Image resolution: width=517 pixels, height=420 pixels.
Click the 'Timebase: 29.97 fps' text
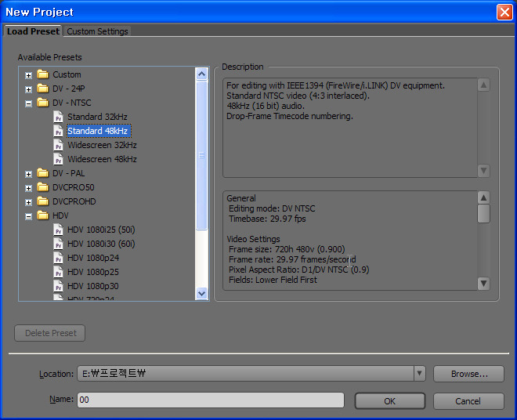coord(267,219)
